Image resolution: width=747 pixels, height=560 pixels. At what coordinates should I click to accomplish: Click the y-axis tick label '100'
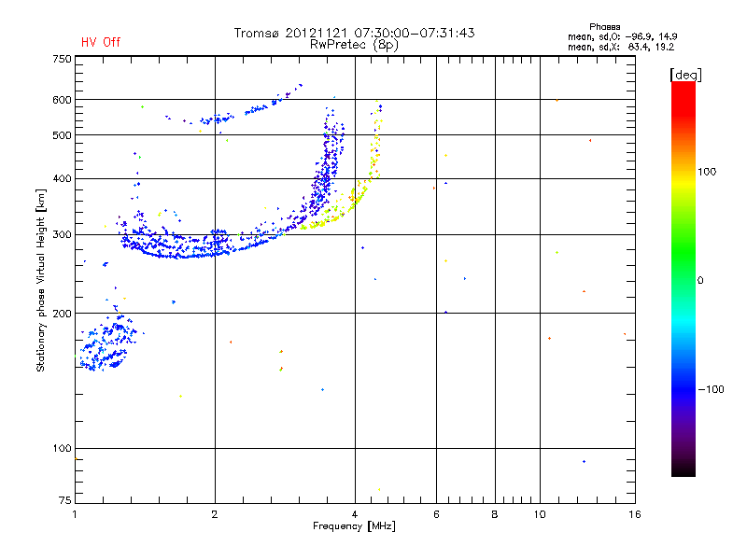[x=62, y=449]
